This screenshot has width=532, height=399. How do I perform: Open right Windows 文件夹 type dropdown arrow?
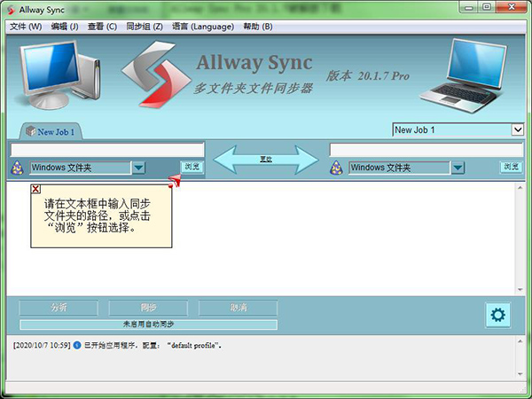click(458, 168)
